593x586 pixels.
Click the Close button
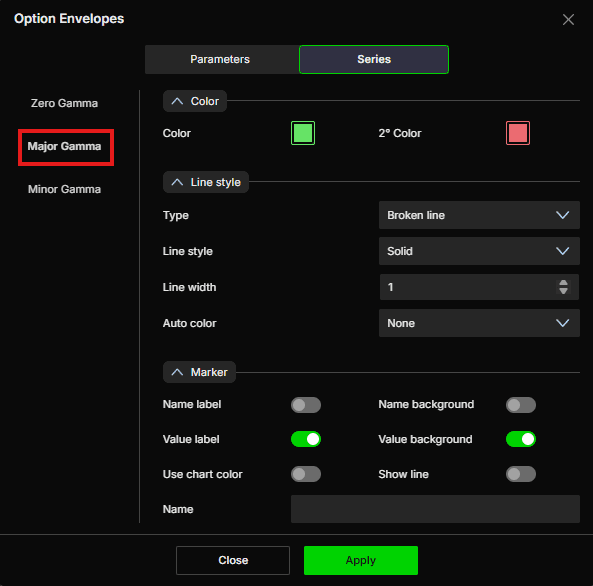(233, 560)
